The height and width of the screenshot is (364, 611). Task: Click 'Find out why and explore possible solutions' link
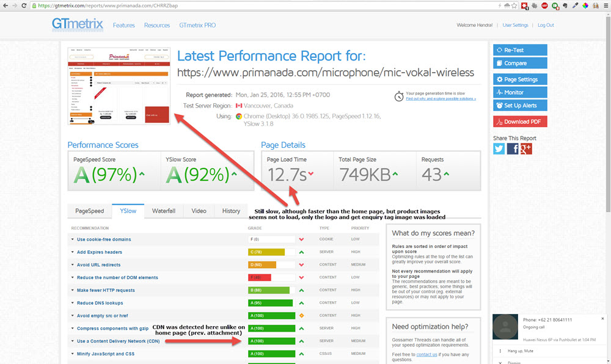tap(441, 99)
